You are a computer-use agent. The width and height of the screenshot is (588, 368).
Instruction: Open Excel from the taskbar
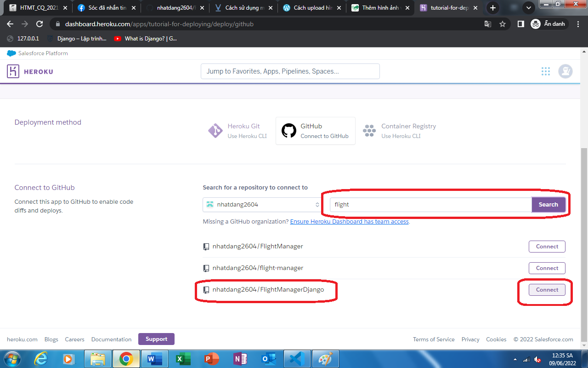(183, 359)
